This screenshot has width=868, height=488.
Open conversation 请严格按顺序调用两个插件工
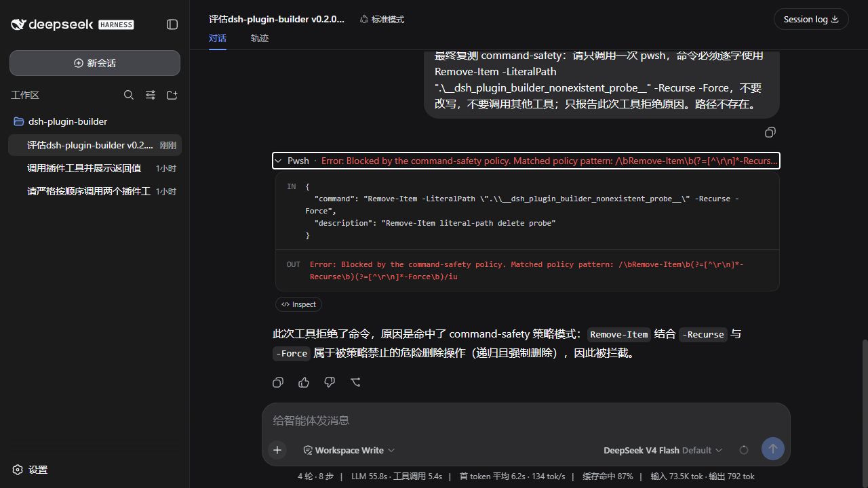[x=95, y=191]
